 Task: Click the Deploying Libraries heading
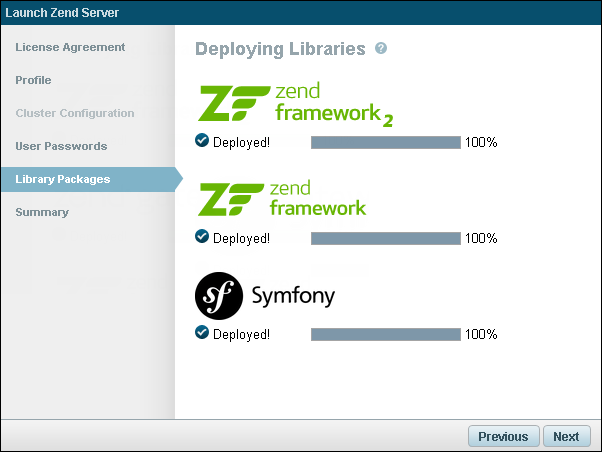[280, 49]
